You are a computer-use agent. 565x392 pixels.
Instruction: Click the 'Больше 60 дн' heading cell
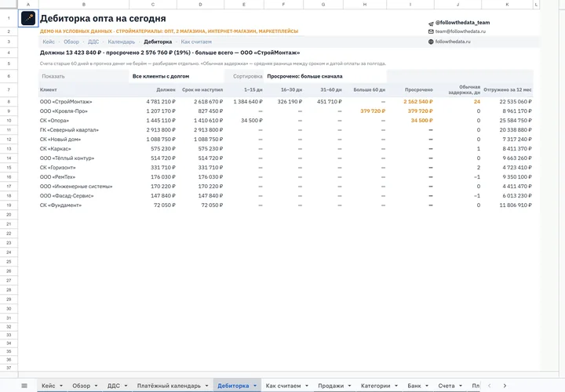[x=365, y=89]
